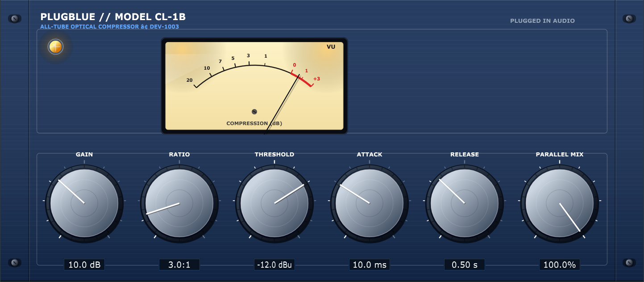Click the PLUGBLUE // MODEL CL-1B title
This screenshot has height=282, width=644.
[113, 17]
